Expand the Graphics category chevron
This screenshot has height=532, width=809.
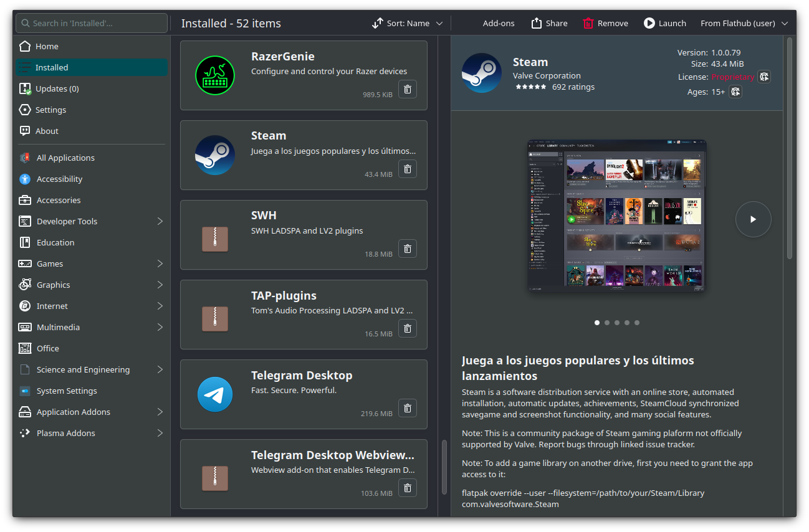tap(160, 285)
